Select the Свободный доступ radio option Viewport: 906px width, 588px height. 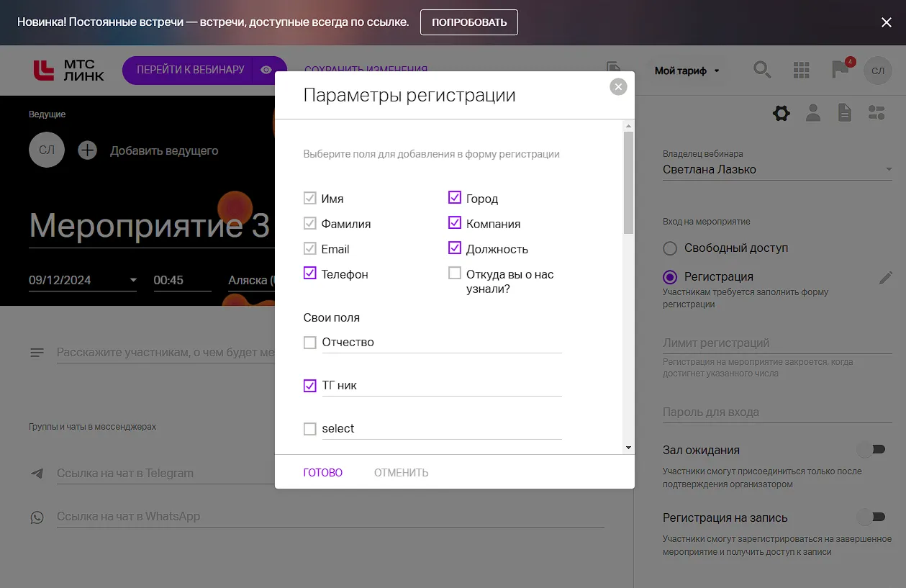coord(670,248)
